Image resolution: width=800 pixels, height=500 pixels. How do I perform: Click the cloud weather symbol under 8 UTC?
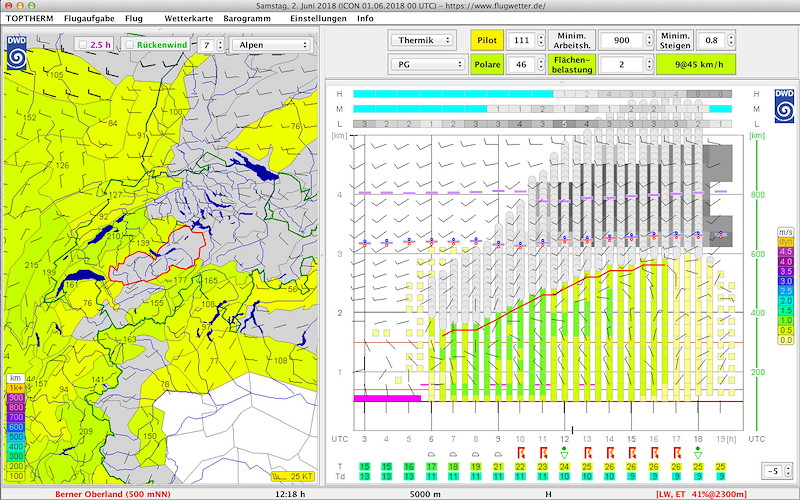(476, 454)
